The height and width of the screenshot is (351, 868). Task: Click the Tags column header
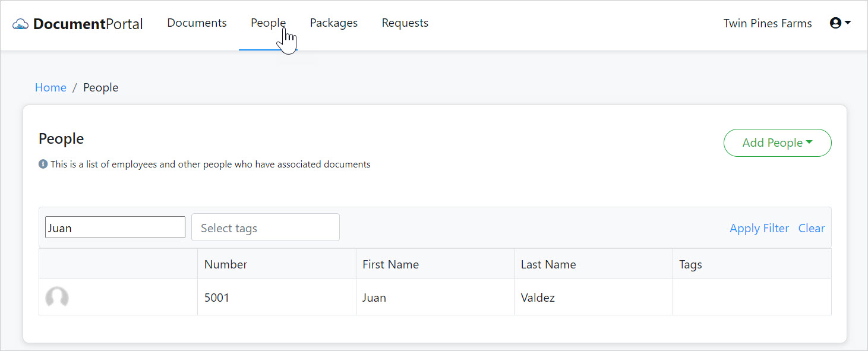click(690, 265)
